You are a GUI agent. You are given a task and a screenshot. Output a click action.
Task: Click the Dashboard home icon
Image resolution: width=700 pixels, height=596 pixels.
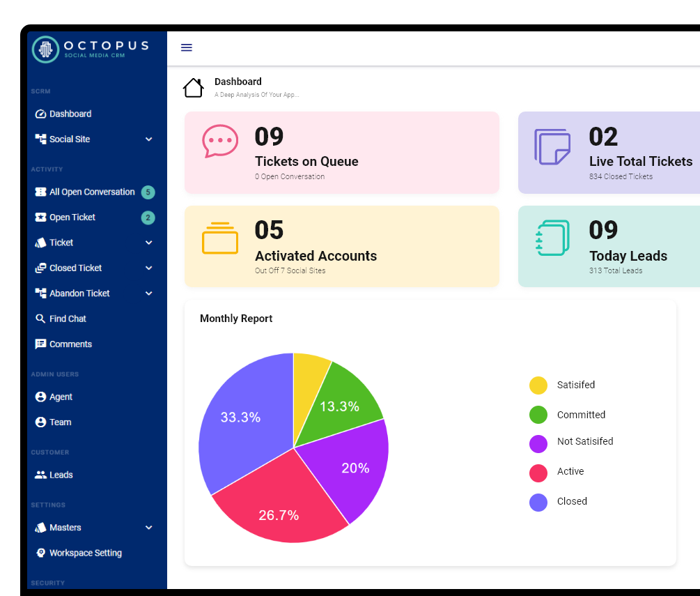pos(193,88)
